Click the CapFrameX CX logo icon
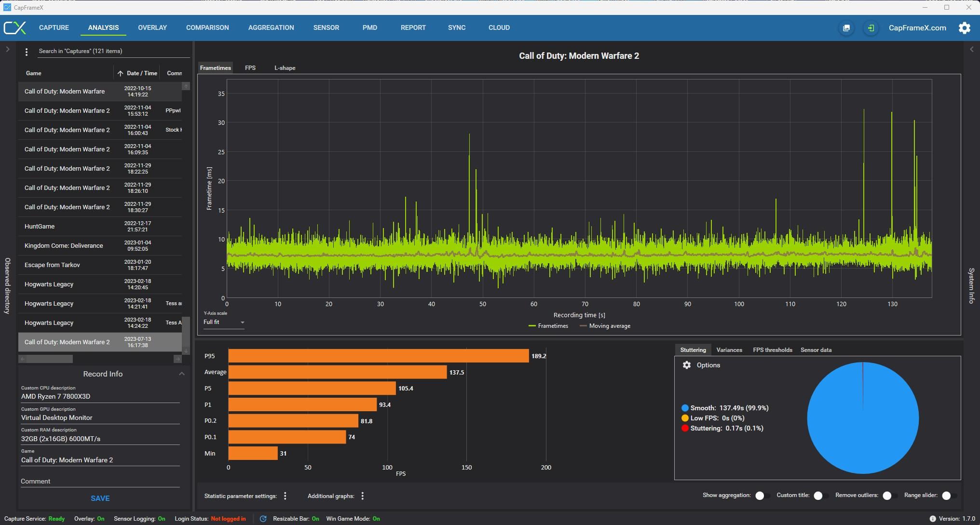 coord(14,27)
